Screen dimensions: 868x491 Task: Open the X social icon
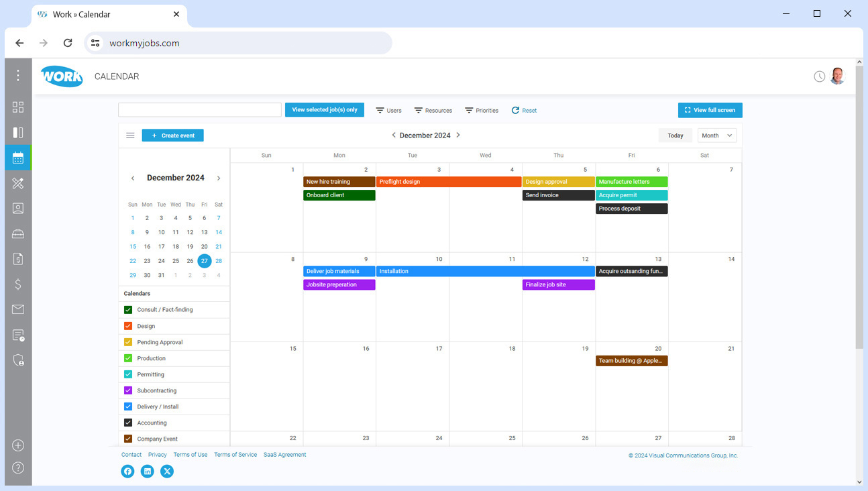click(167, 472)
